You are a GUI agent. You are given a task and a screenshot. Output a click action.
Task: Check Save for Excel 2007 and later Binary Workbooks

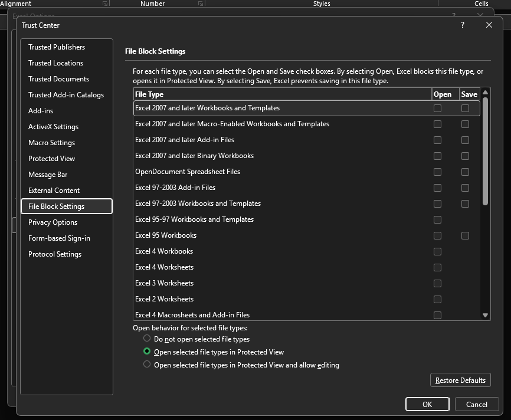click(465, 156)
